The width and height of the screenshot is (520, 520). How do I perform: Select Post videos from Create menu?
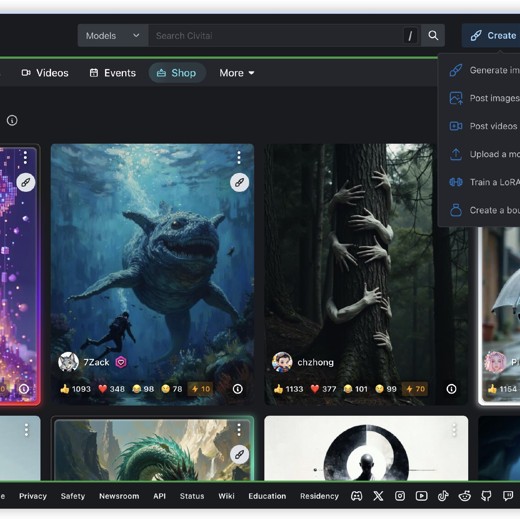click(483, 126)
